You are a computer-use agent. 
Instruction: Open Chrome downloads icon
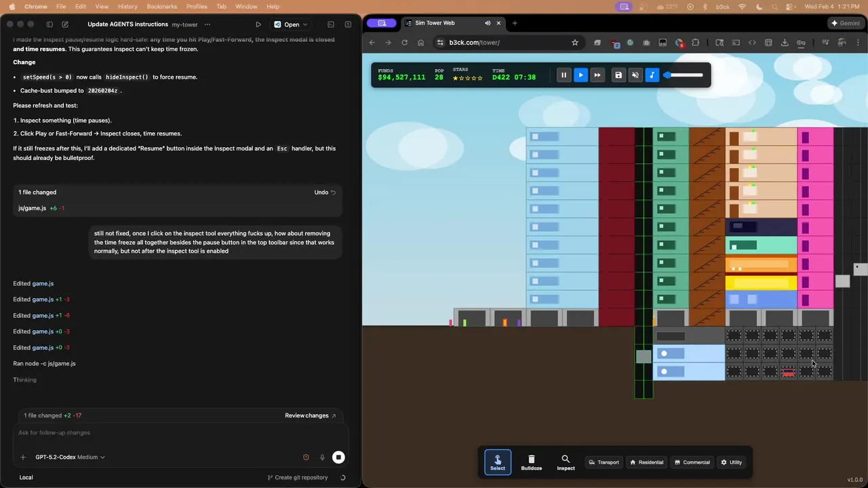tap(785, 42)
